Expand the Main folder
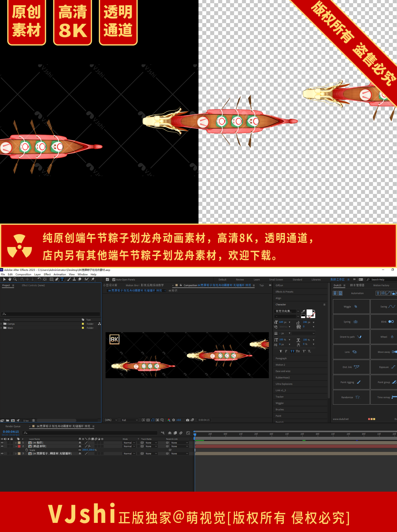 click(x=1, y=328)
